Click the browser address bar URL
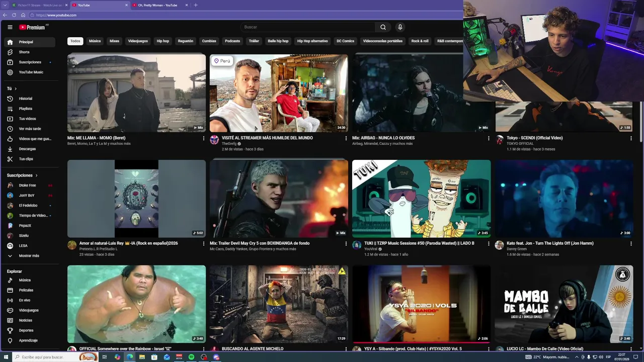This screenshot has height=362, width=644. (x=56, y=15)
